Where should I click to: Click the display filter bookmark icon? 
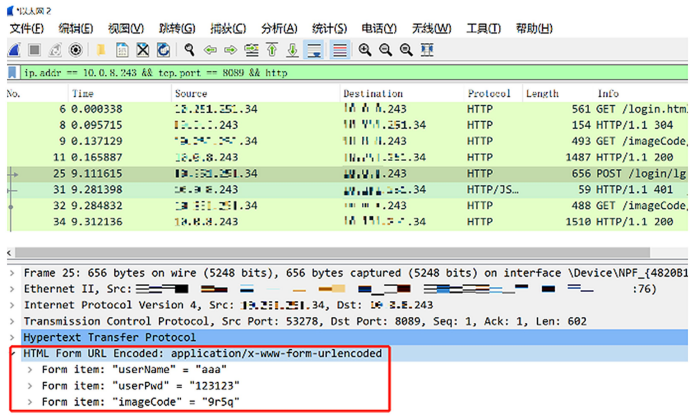(12, 72)
